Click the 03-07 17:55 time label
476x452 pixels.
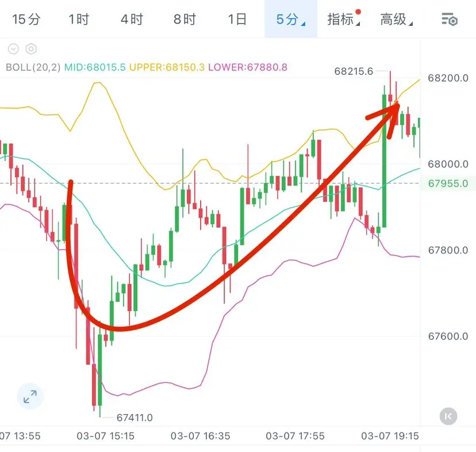pos(295,436)
